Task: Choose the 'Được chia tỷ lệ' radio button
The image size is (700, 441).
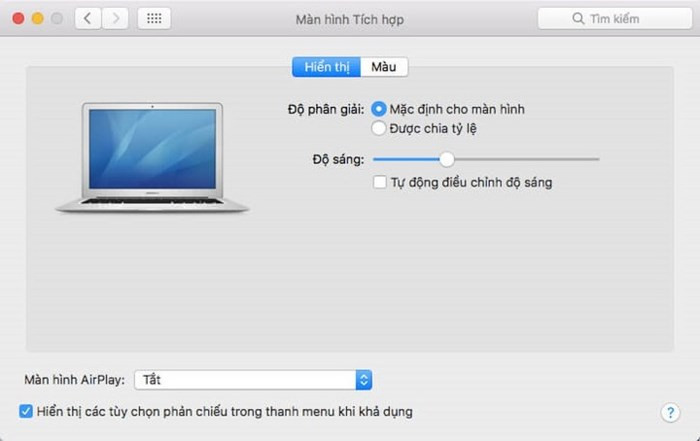Action: [379, 128]
